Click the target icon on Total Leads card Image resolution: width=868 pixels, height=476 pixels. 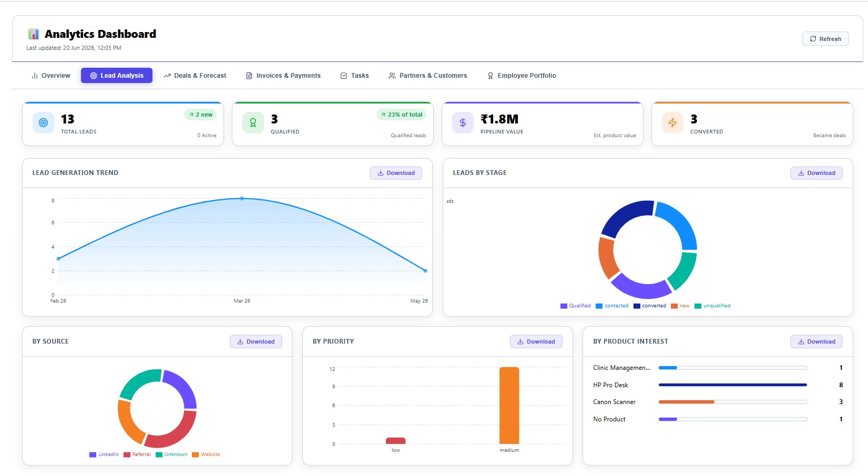(43, 122)
